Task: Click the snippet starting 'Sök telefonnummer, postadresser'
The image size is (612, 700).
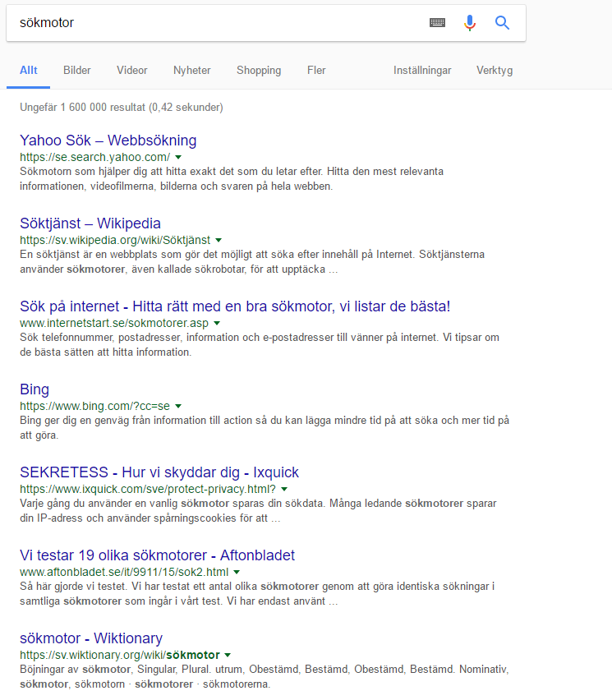Action: (260, 344)
